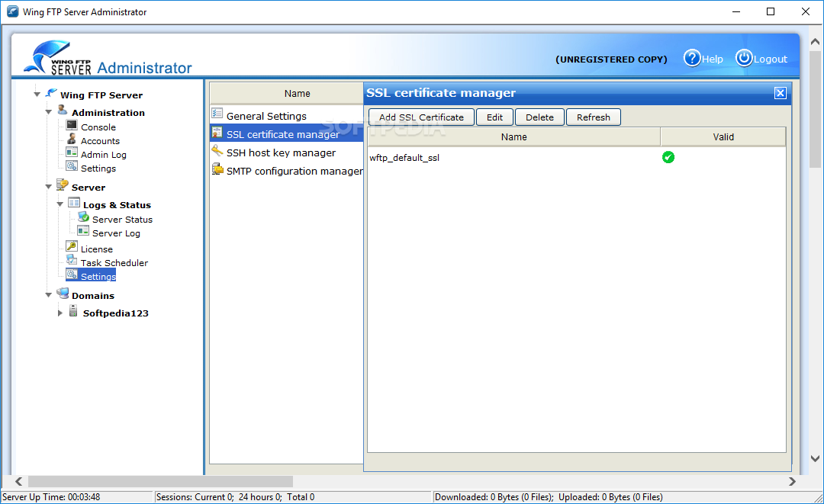Viewport: 824px width, 504px height.
Task: Click the General Settings list icon
Action: point(217,113)
